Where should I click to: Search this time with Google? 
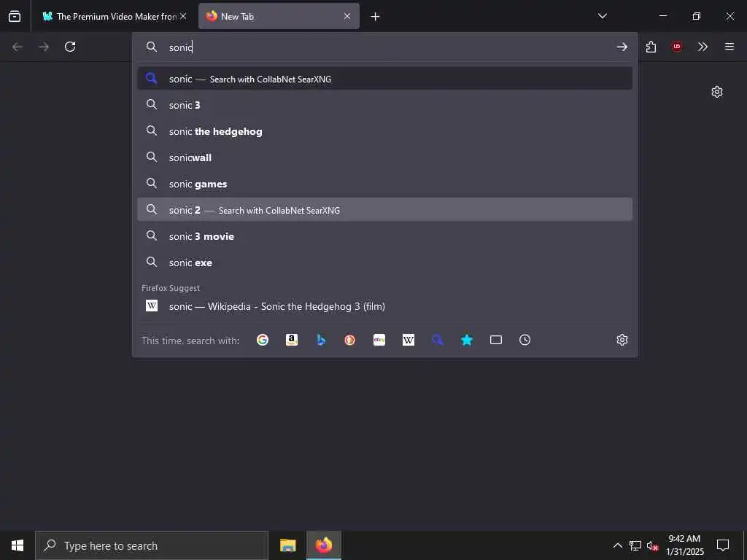tap(263, 340)
